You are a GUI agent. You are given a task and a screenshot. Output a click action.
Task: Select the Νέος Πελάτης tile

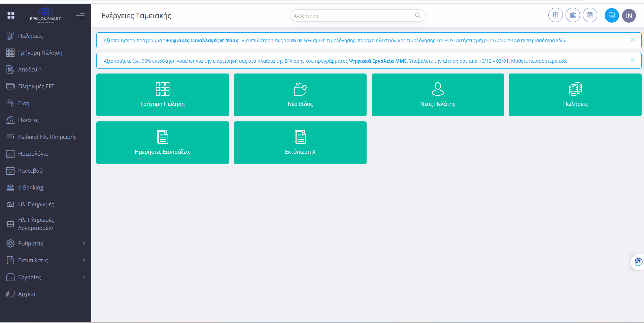(x=438, y=95)
